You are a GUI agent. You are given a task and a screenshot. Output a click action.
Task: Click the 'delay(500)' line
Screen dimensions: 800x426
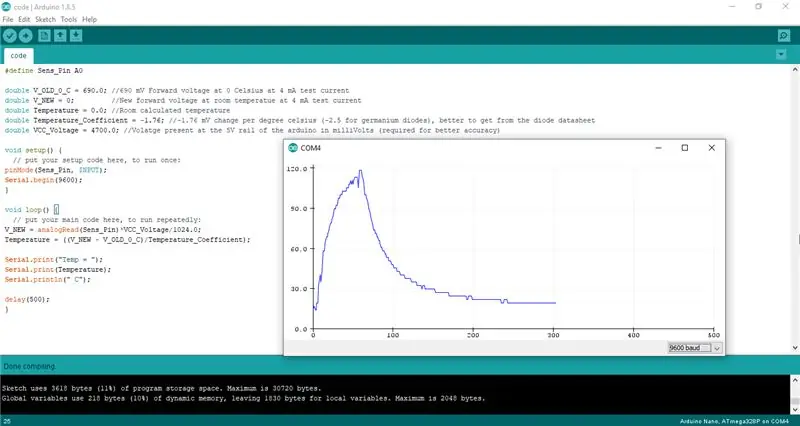tap(27, 299)
